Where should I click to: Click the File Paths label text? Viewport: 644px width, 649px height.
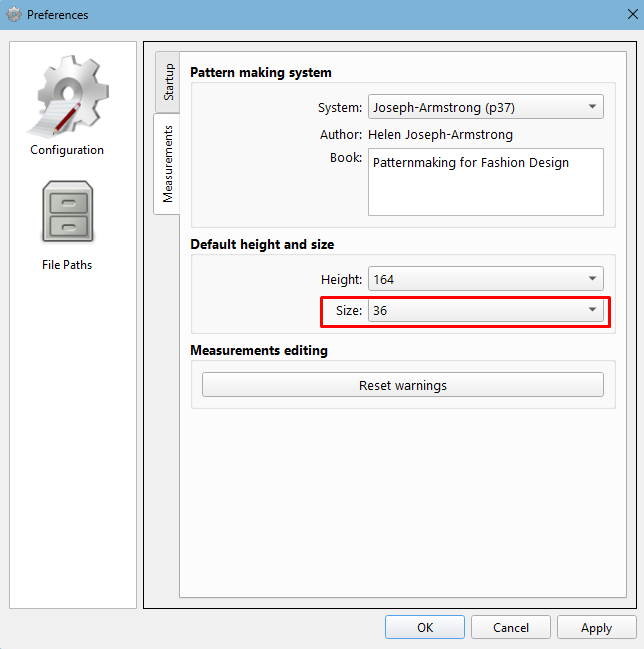67,265
